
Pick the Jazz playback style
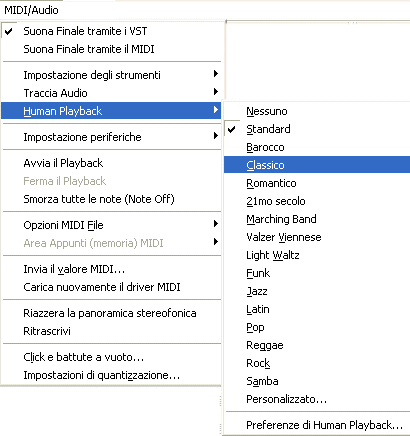point(317,291)
